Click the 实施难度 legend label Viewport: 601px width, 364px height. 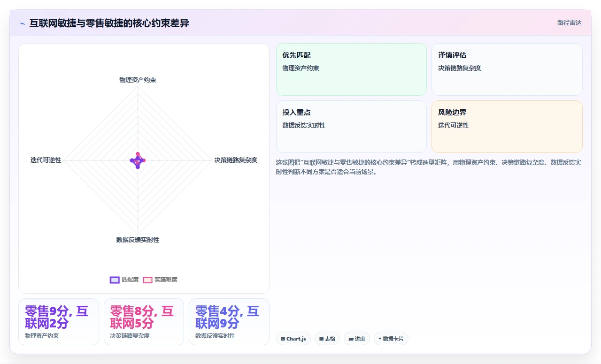pos(166,280)
